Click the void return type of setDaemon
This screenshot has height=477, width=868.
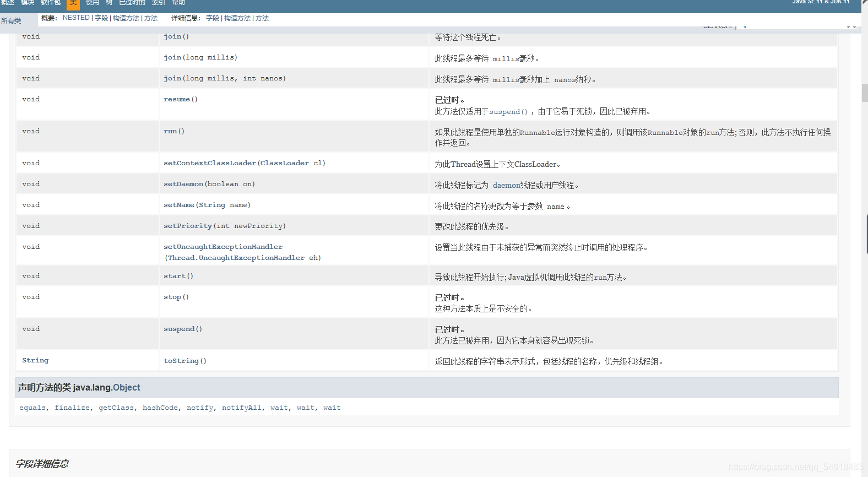point(31,184)
